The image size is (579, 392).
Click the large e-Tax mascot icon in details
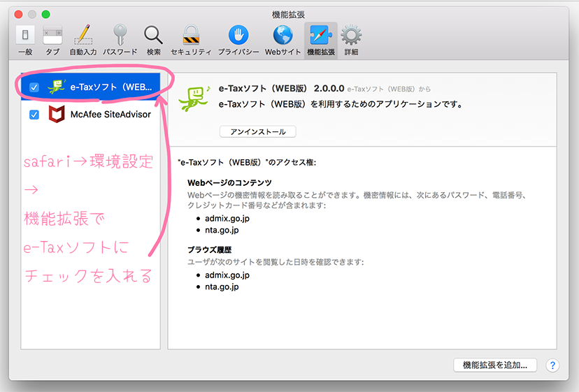coord(194,99)
